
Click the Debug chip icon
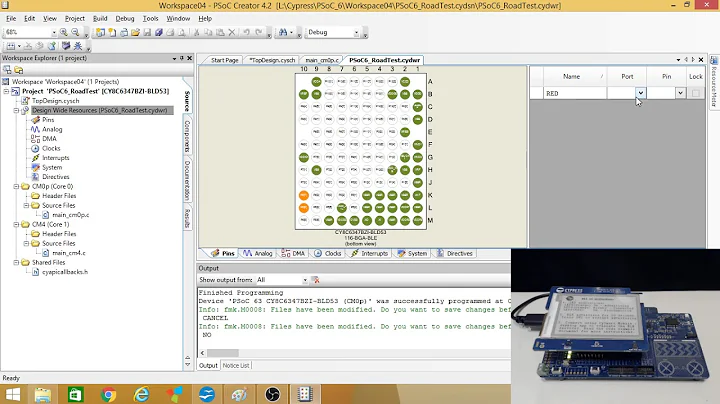coord(66,46)
